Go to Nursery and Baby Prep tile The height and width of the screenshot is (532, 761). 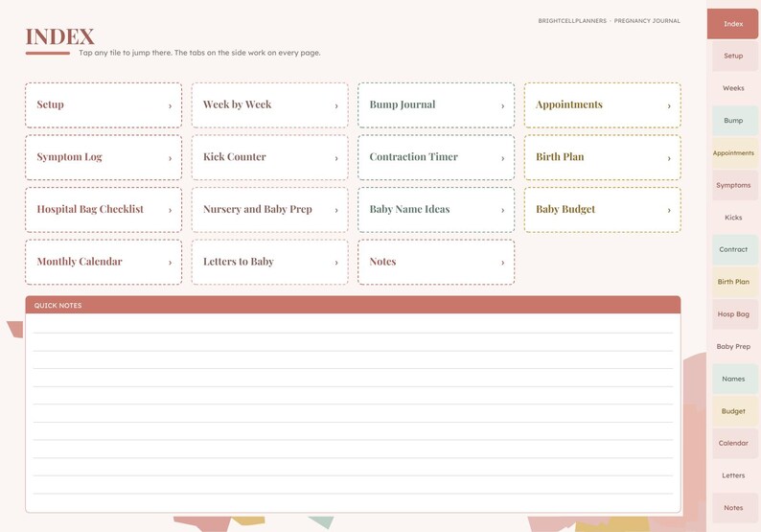270,210
